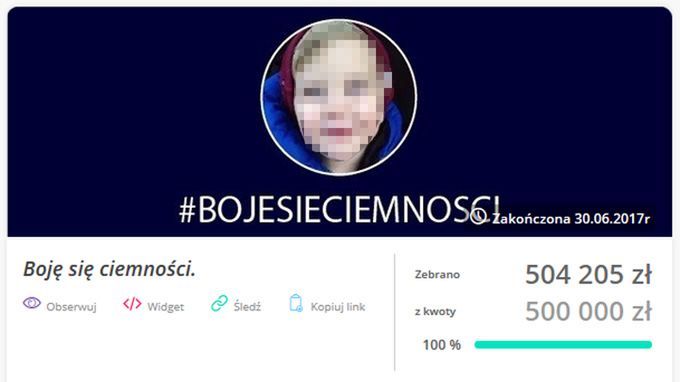Click the Zebrano label
Image resolution: width=680 pixels, height=382 pixels.
click(x=437, y=274)
